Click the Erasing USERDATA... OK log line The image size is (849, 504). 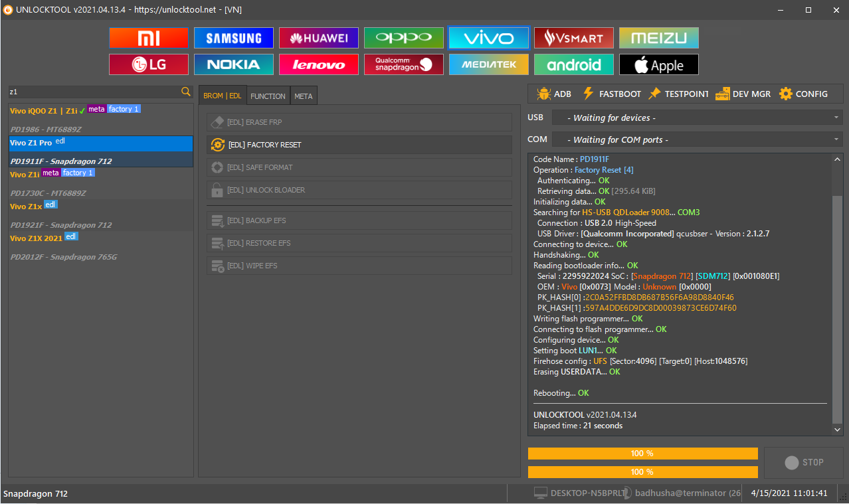(577, 372)
